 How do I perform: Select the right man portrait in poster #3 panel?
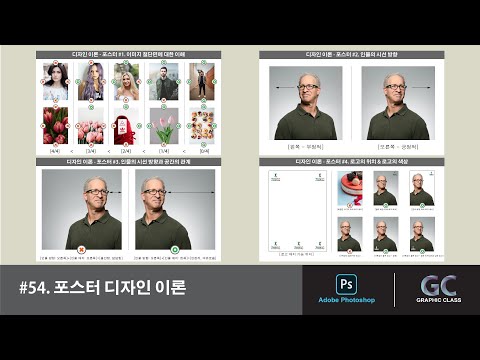coord(175,209)
